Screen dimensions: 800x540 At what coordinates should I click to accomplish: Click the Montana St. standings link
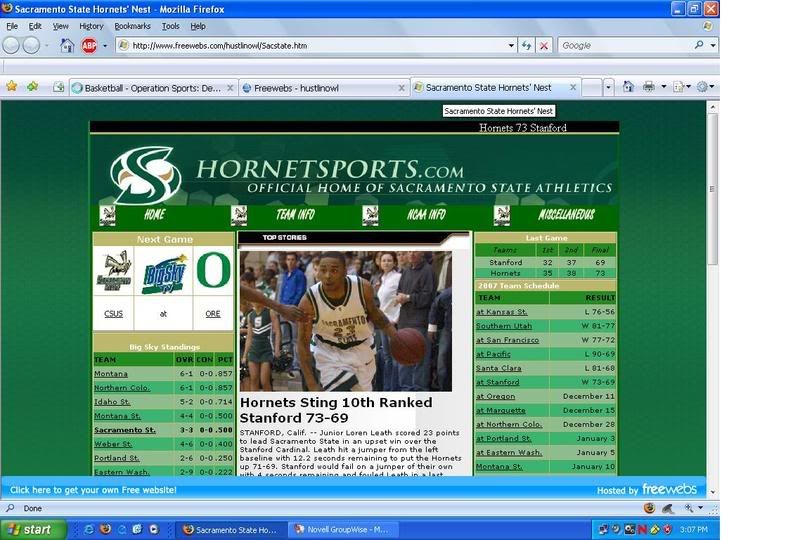pos(117,415)
